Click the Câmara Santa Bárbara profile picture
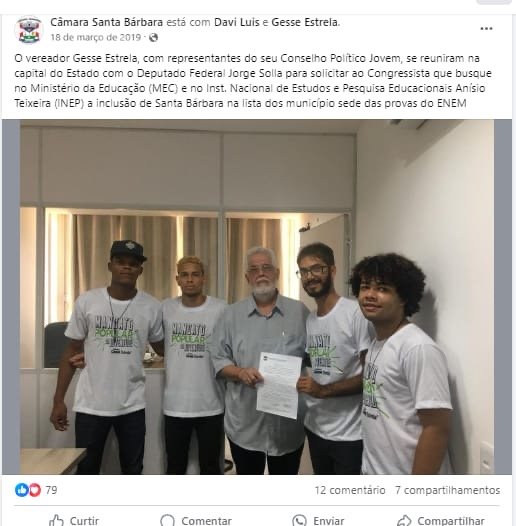Image resolution: width=516 pixels, height=526 pixels. [x=29, y=30]
